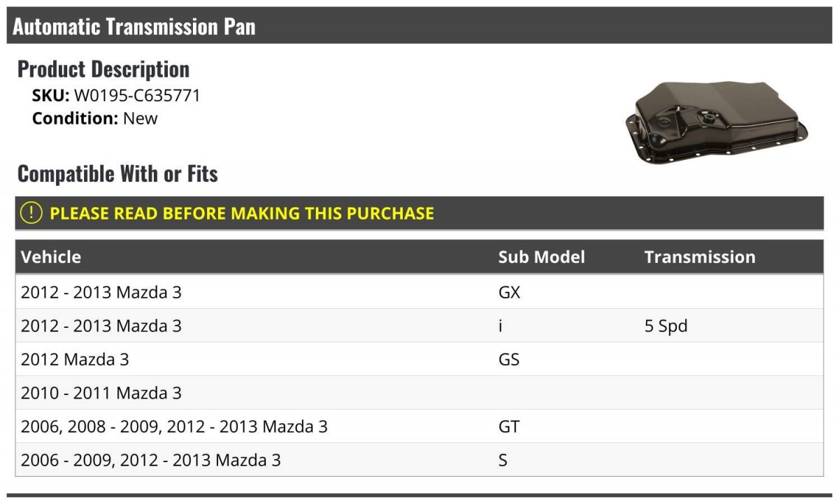The image size is (839, 504).
Task: Select the Vehicle column header
Action: click(x=51, y=257)
